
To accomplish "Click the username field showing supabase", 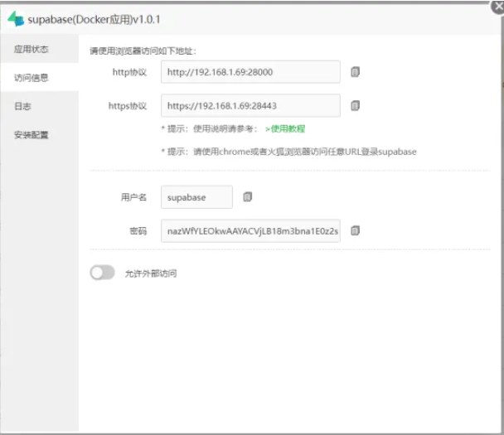I will click(x=196, y=197).
